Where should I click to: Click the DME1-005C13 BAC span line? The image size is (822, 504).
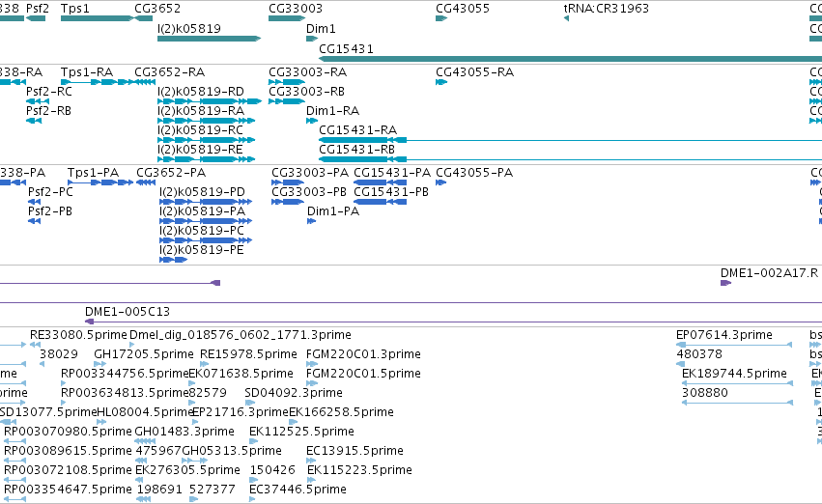[453, 322]
